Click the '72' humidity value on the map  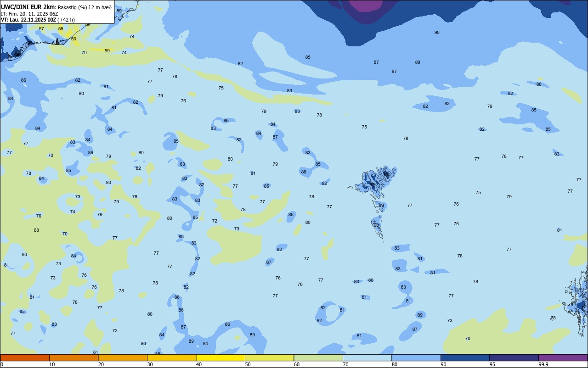(x=215, y=221)
